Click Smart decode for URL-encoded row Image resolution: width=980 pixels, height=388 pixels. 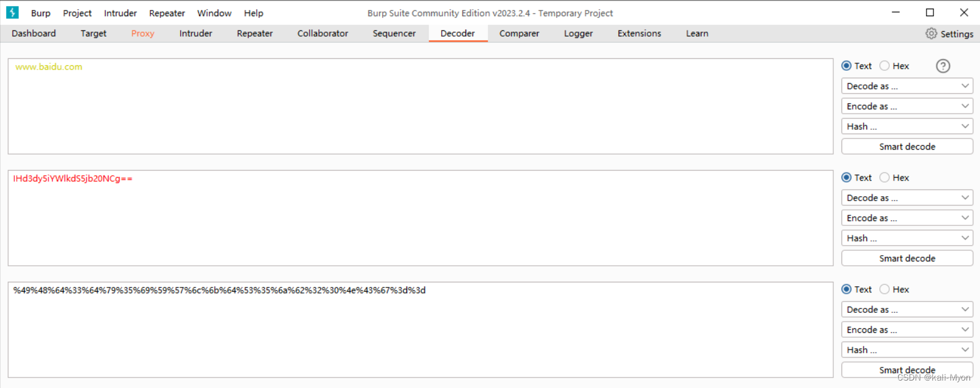907,370
